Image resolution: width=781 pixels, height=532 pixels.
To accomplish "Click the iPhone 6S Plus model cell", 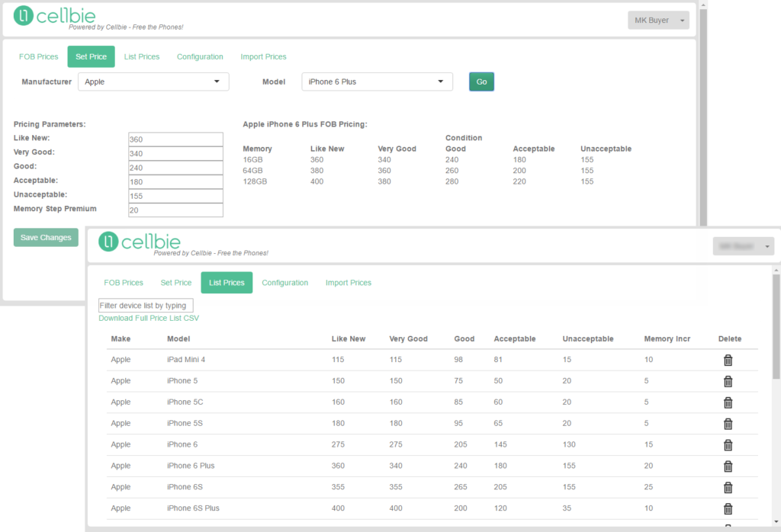I will (193, 508).
